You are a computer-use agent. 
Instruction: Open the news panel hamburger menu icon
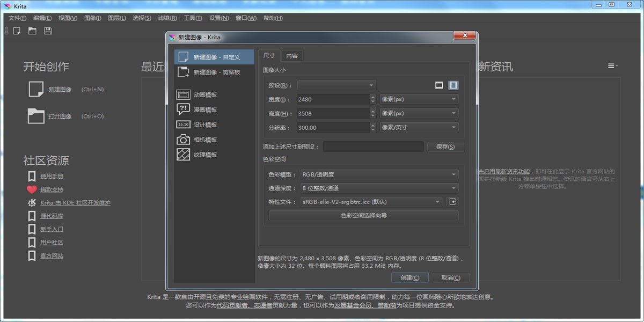(612, 64)
